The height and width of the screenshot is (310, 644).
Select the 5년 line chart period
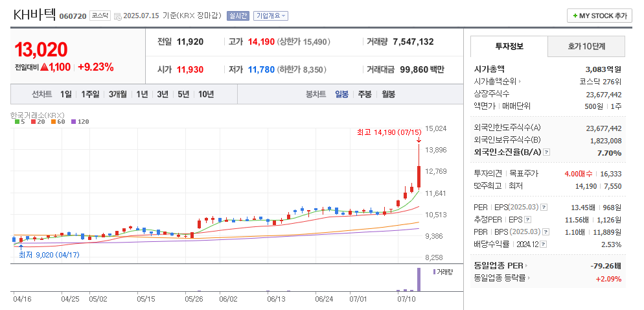click(183, 94)
